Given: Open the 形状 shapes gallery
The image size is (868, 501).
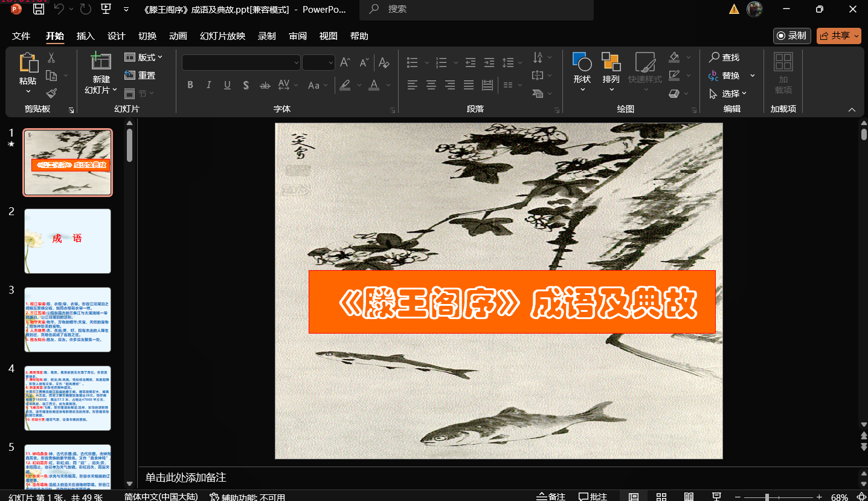Looking at the screenshot, I should pyautogui.click(x=582, y=72).
